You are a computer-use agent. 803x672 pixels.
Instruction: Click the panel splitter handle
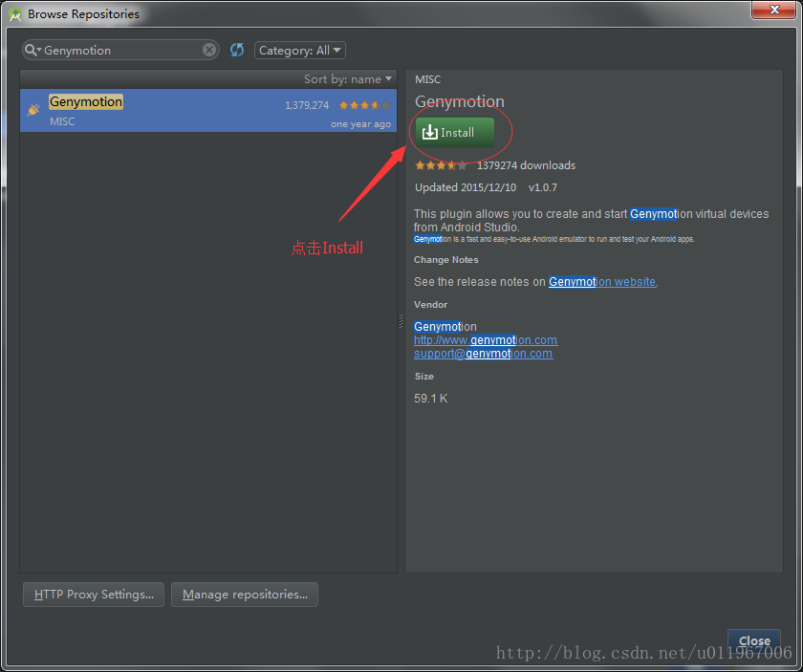(x=401, y=321)
